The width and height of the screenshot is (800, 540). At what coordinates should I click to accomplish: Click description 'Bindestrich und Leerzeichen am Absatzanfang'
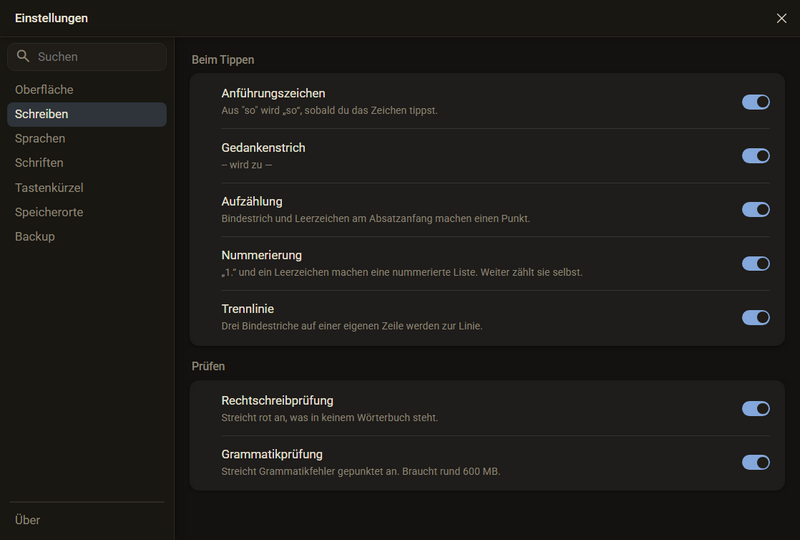tap(327, 218)
